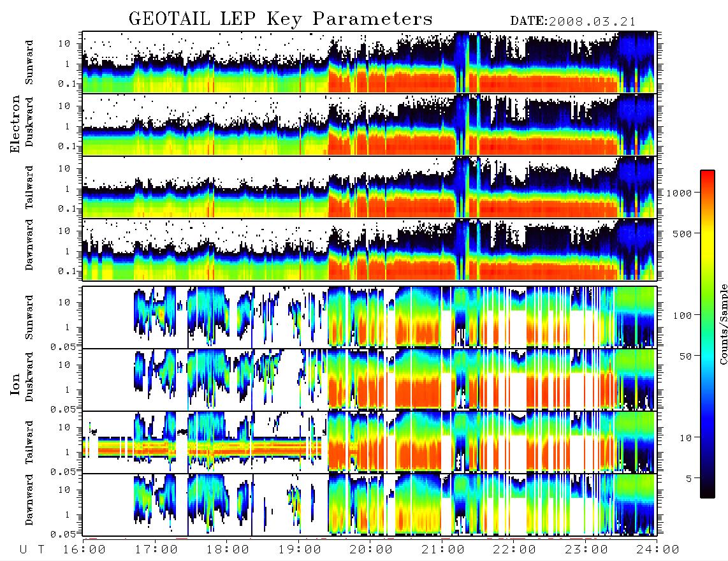Click inside the Ion Sunward spectrogram panel

(370, 317)
